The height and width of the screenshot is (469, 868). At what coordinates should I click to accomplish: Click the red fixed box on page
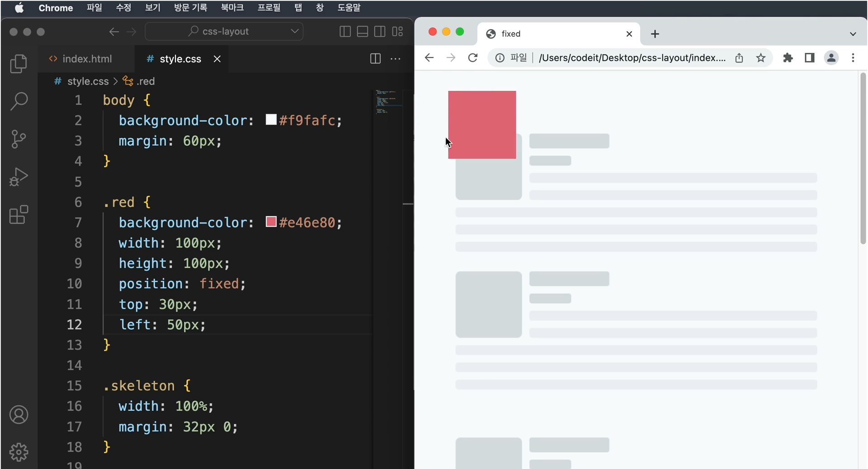(x=482, y=125)
